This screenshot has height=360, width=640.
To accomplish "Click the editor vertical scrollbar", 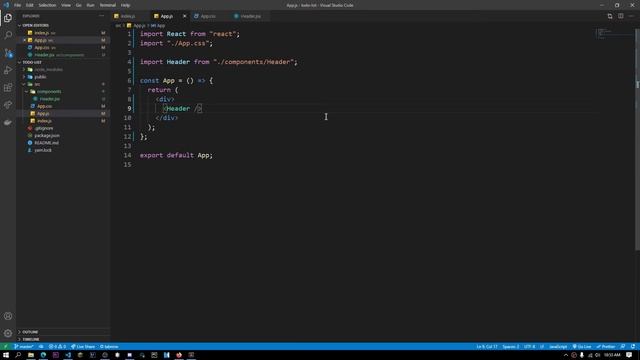I will click(637, 139).
